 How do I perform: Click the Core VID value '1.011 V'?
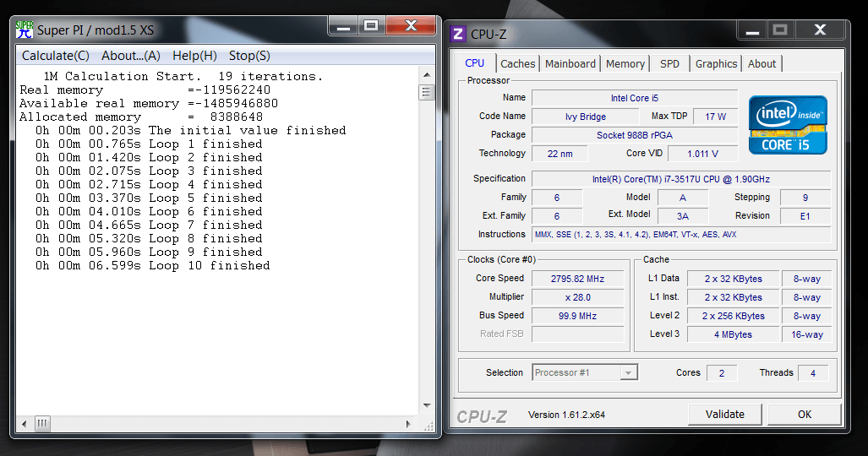[x=702, y=154]
